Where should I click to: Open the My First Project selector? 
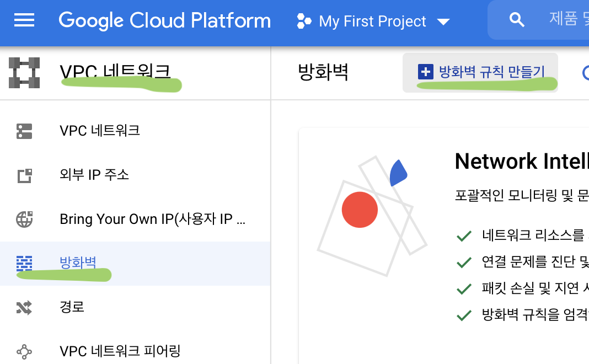point(373,21)
